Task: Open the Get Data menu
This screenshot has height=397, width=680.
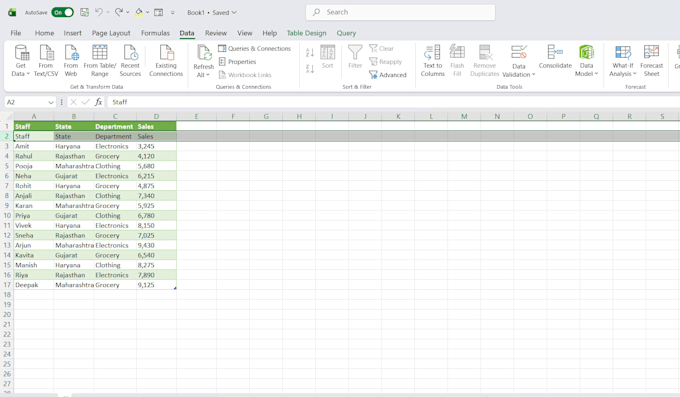Action: pos(21,61)
